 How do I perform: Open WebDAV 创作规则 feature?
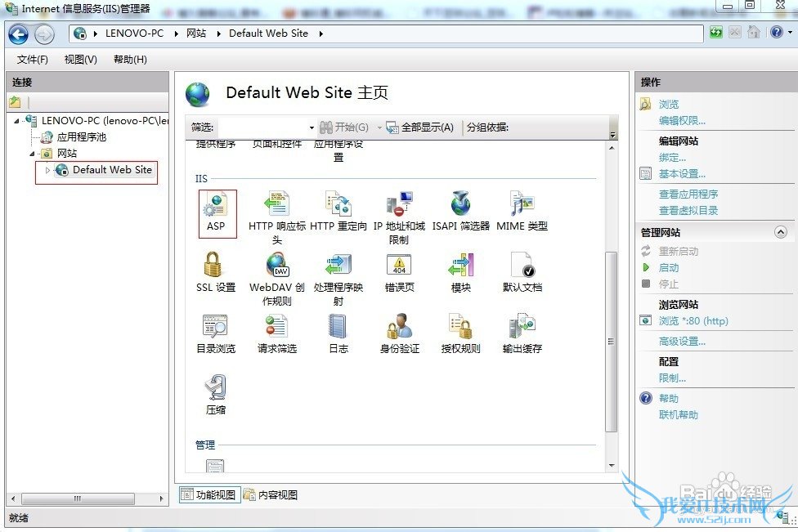(x=277, y=279)
